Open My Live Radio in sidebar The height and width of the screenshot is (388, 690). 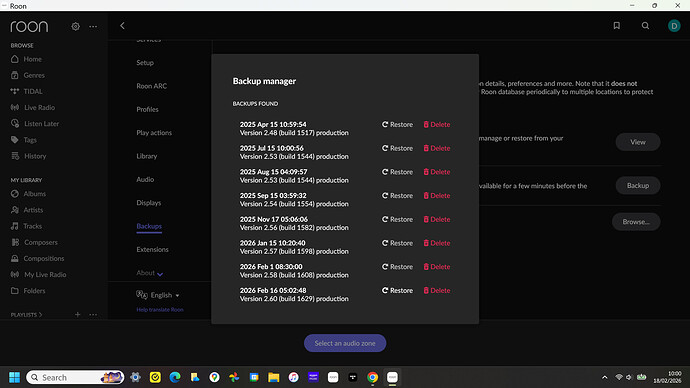(x=39, y=275)
